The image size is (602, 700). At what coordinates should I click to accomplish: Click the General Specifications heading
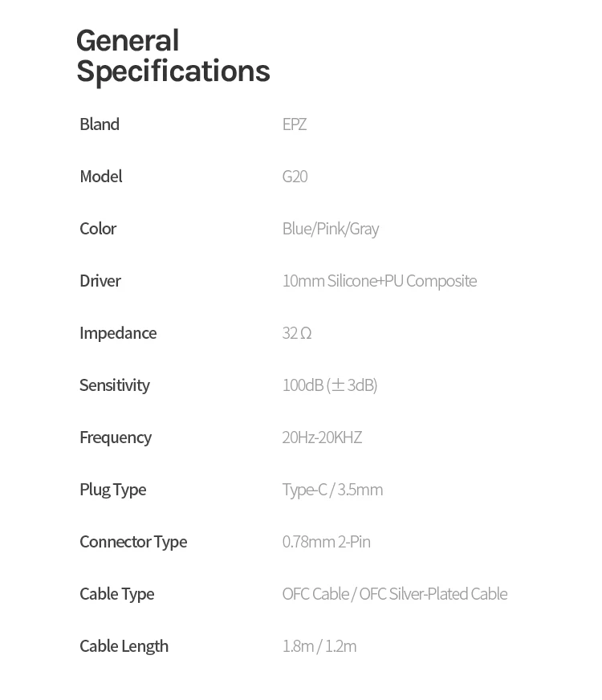click(x=173, y=55)
